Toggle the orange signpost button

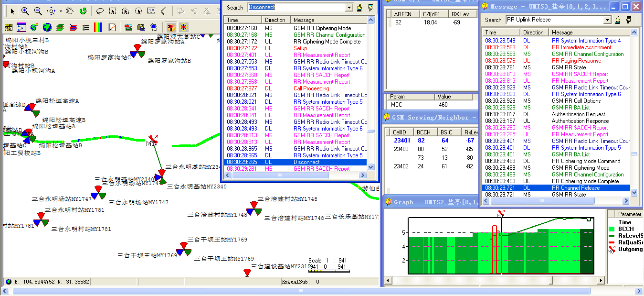pos(171,27)
